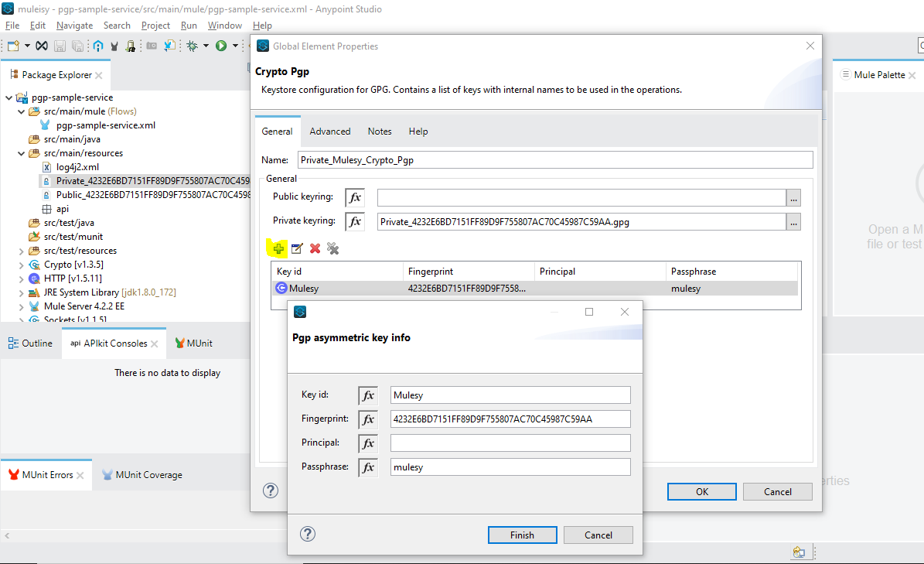Switch to the MUnit tab
Screen dimensions: 924x564
194,344
